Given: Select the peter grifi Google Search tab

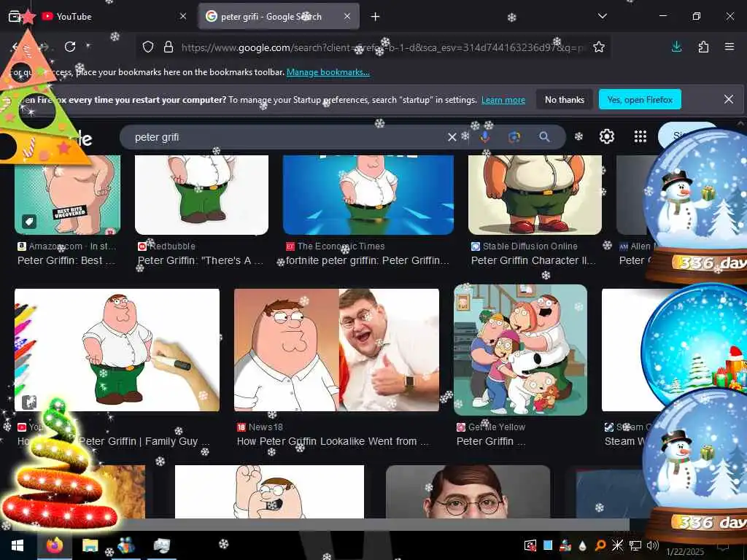Looking at the screenshot, I should click(279, 16).
